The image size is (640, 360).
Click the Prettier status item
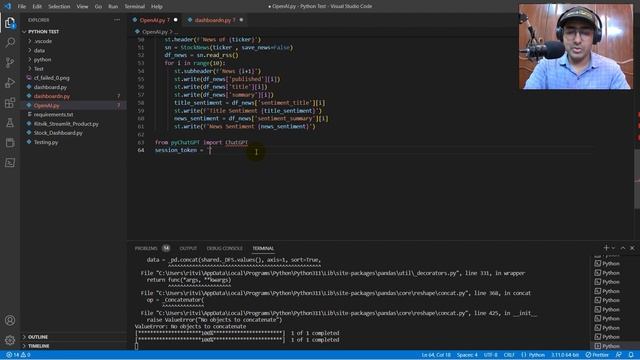click(597, 355)
